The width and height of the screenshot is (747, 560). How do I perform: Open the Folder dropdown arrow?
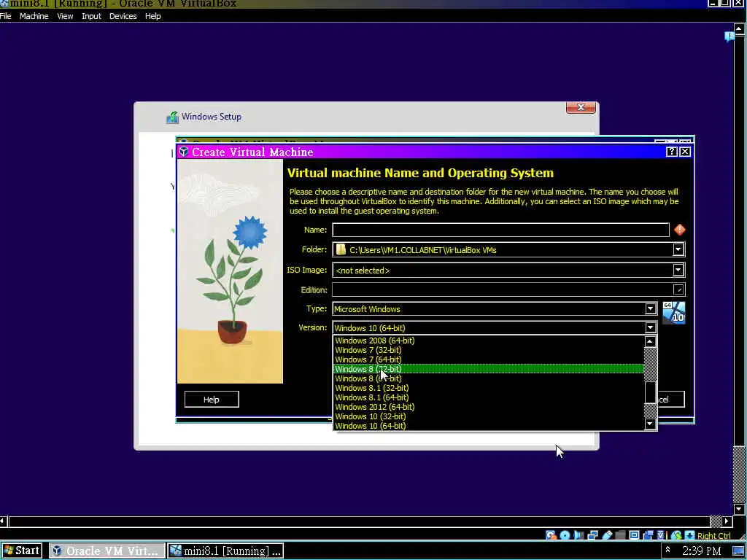tap(678, 249)
